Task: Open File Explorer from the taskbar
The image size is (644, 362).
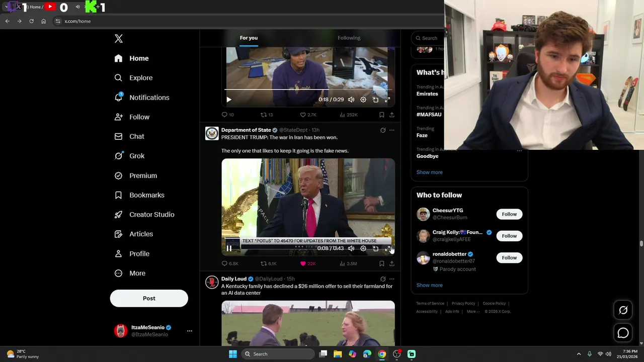Action: [338, 354]
